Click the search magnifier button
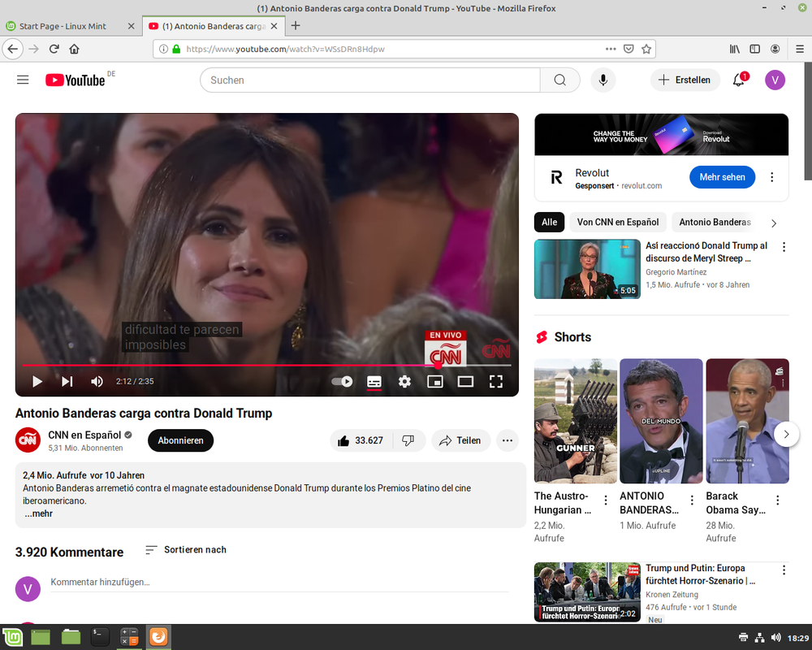Viewport: 812px width, 650px height. click(559, 80)
